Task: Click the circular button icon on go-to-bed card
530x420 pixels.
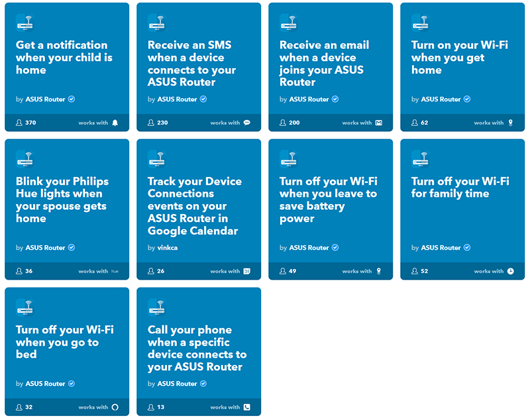Action: click(x=115, y=407)
